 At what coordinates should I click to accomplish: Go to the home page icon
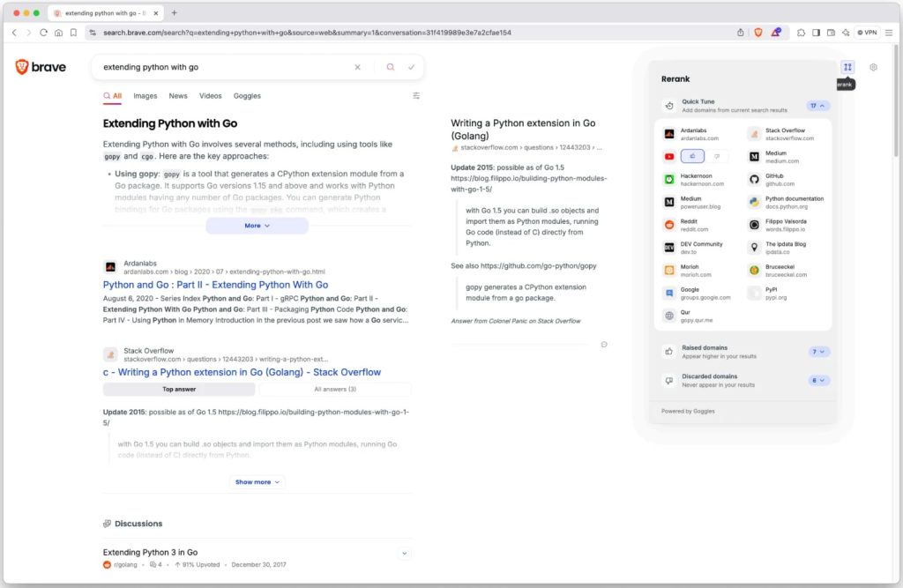click(59, 33)
